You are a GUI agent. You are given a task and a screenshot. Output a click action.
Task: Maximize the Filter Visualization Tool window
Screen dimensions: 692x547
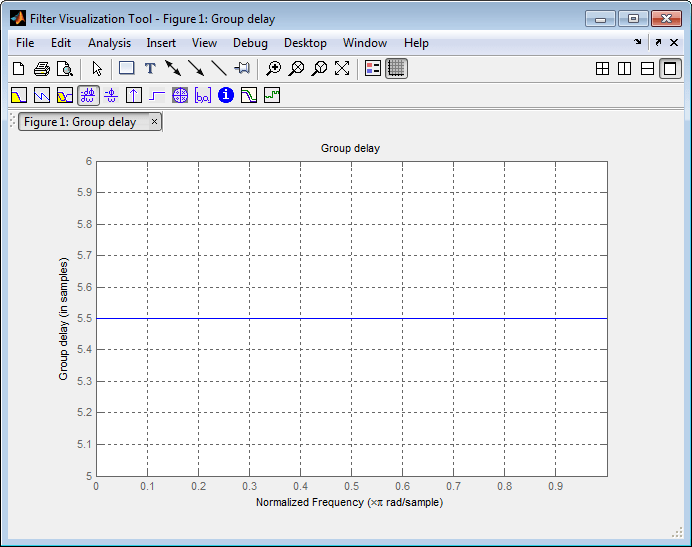click(x=633, y=19)
